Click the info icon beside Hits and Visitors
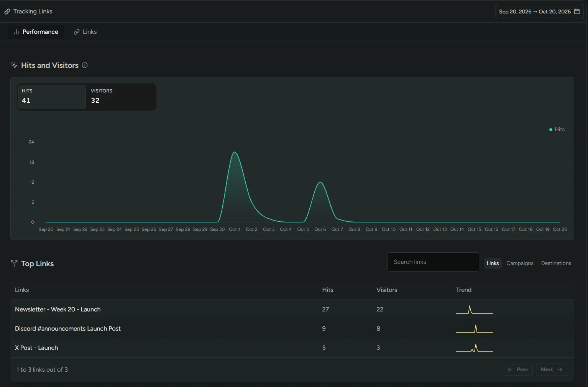Image resolution: width=588 pixels, height=387 pixels. tap(85, 65)
